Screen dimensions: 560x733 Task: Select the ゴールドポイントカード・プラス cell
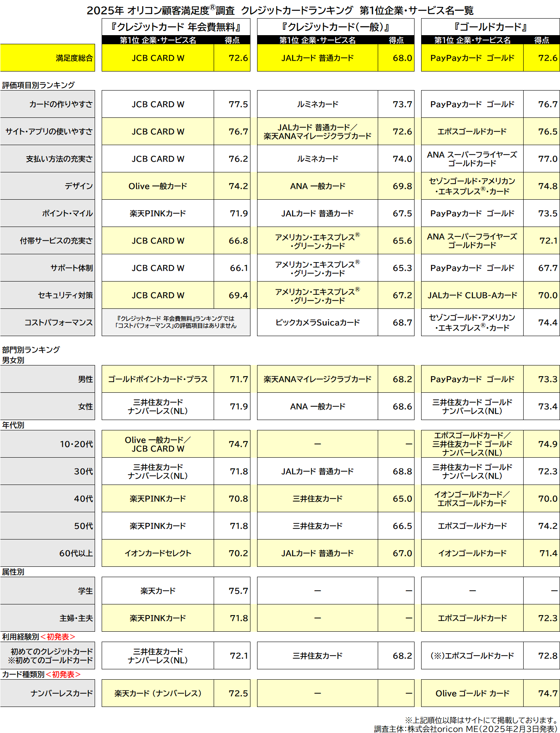[x=158, y=379]
